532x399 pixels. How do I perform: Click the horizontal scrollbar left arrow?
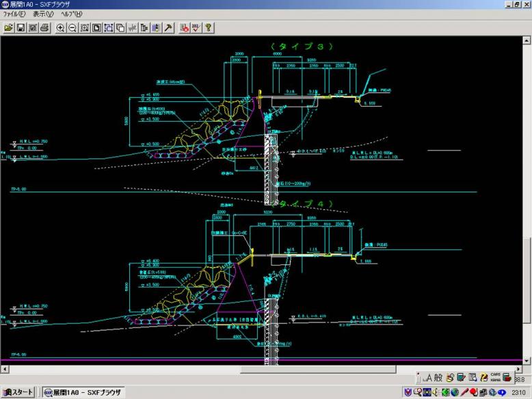click(4, 369)
